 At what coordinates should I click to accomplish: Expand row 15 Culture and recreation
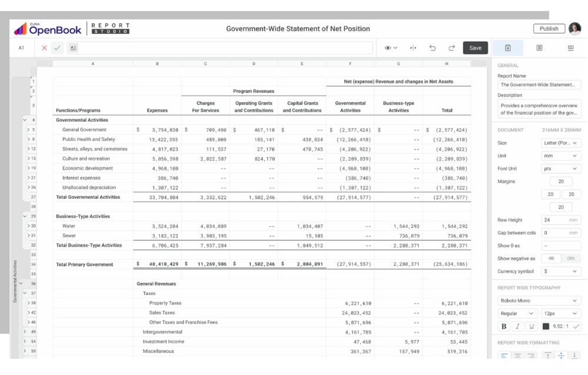[x=28, y=159]
